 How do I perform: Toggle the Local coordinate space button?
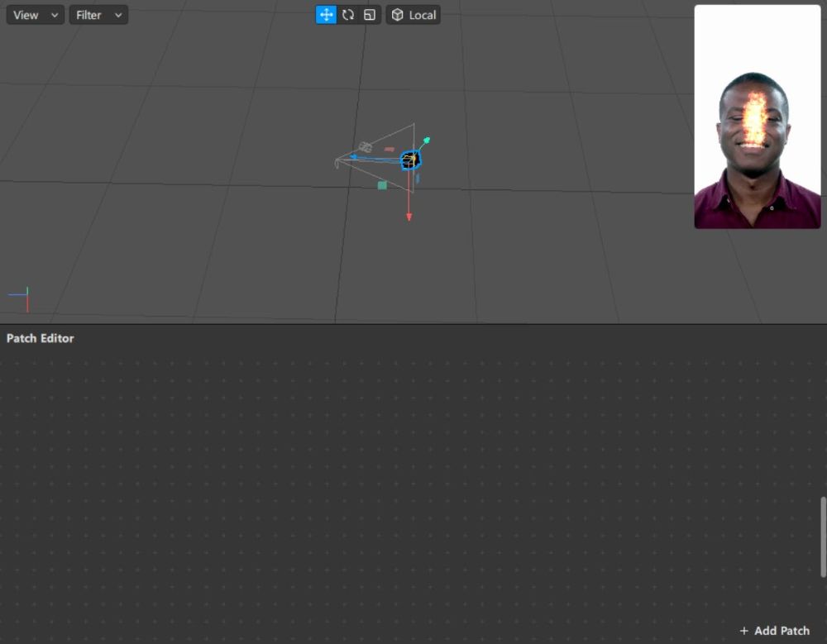click(413, 15)
